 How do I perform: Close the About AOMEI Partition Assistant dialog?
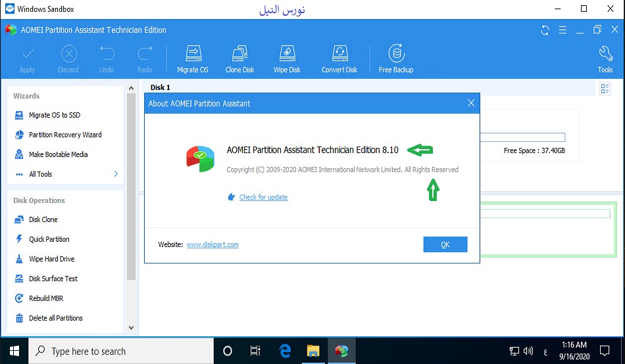click(470, 103)
